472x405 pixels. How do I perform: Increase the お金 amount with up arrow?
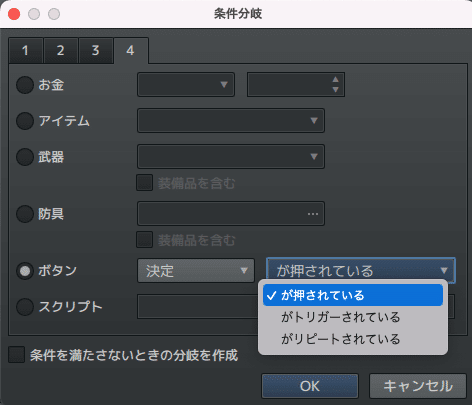point(336,79)
